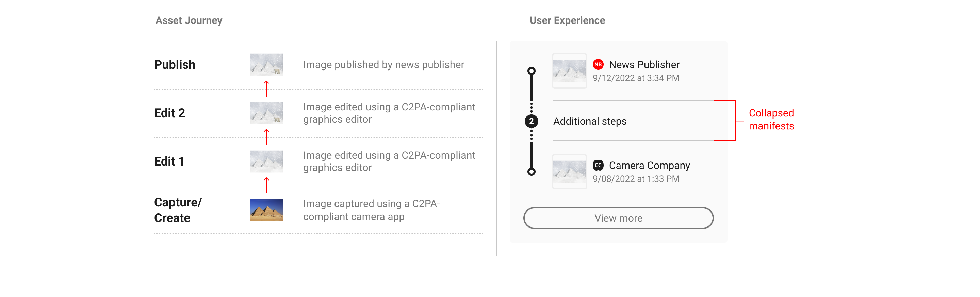Click the Asset Journey heading
The height and width of the screenshot is (297, 980).
(x=189, y=20)
